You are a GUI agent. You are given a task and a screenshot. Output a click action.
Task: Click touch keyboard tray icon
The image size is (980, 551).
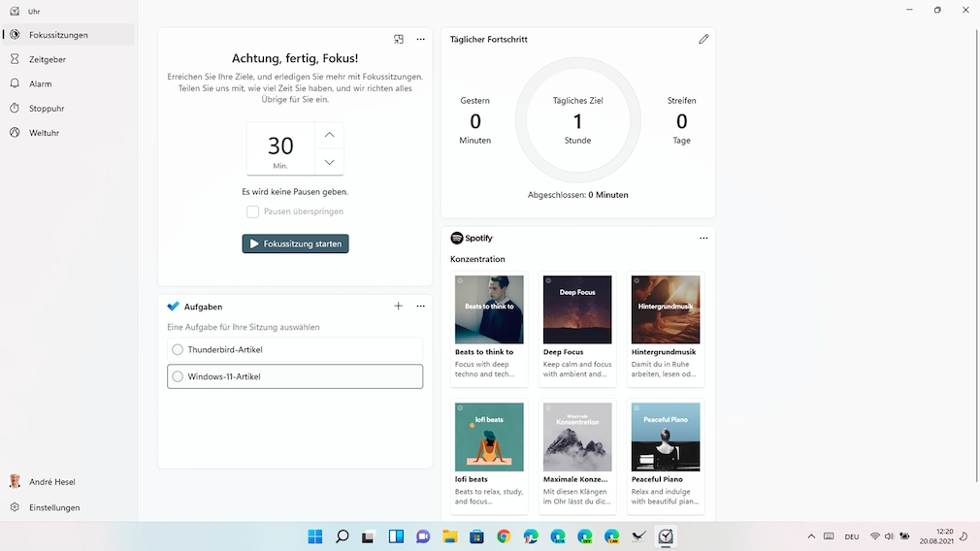click(x=829, y=536)
